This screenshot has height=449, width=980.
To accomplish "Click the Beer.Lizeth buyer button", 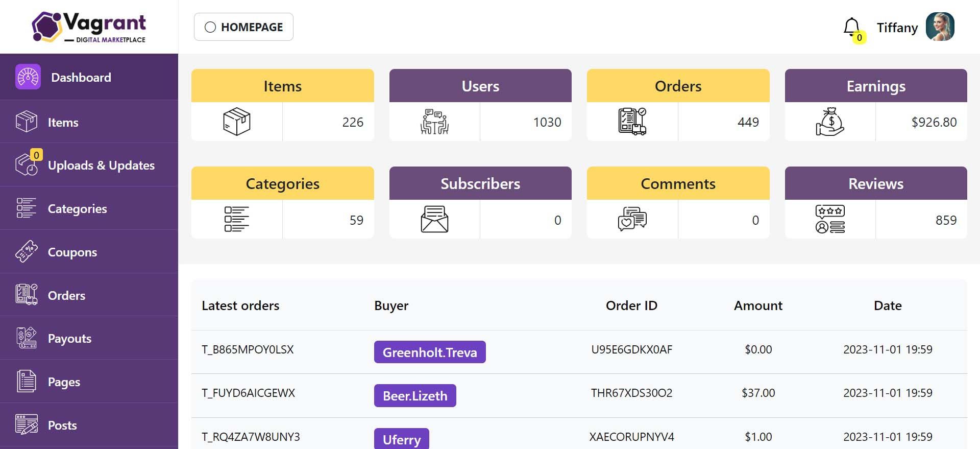I will (415, 395).
